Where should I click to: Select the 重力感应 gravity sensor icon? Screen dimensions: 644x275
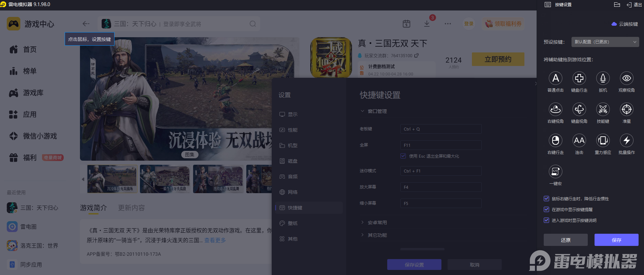tap(603, 141)
